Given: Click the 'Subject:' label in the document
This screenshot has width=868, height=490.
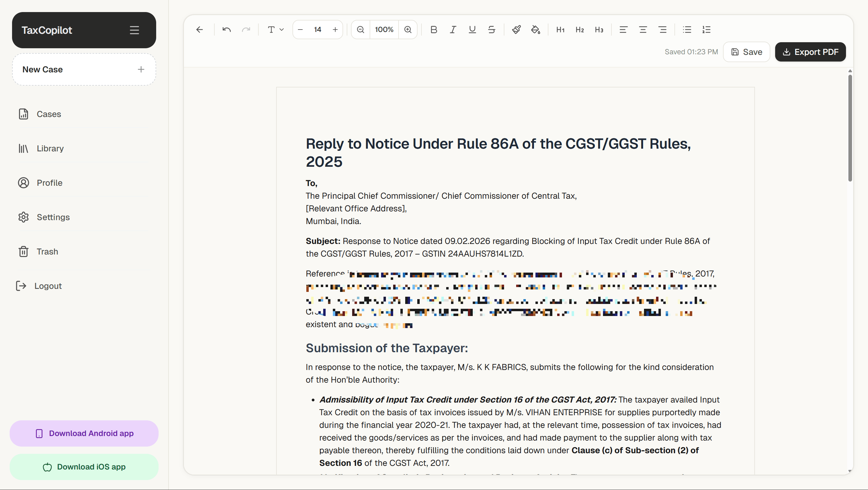Looking at the screenshot, I should pos(323,241).
